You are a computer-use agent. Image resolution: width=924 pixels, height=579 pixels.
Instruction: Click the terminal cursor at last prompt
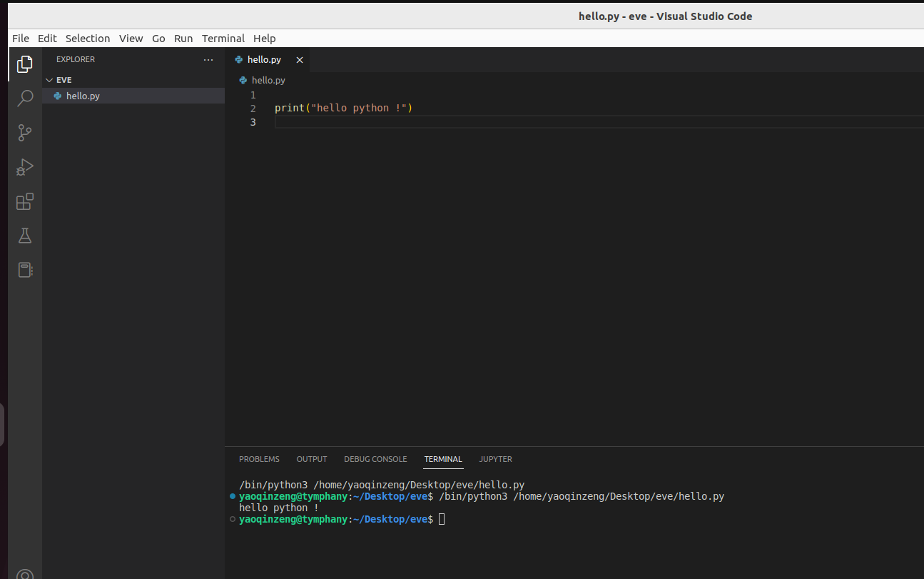tap(442, 519)
